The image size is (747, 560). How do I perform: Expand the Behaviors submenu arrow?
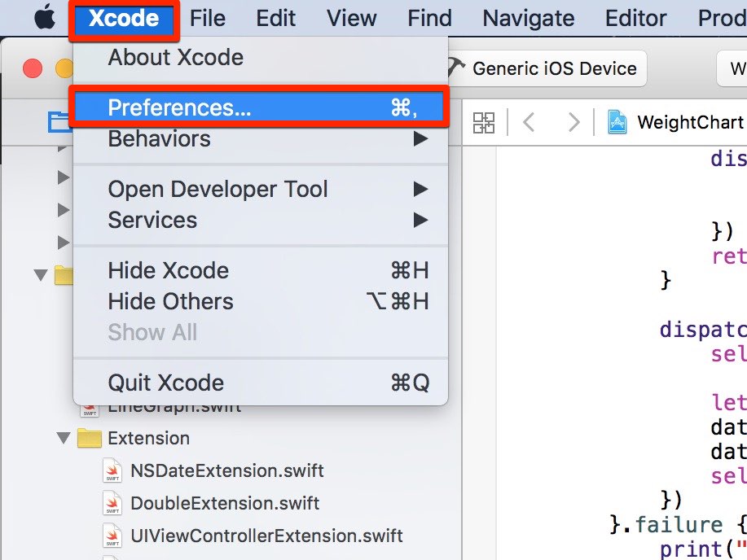tap(420, 139)
